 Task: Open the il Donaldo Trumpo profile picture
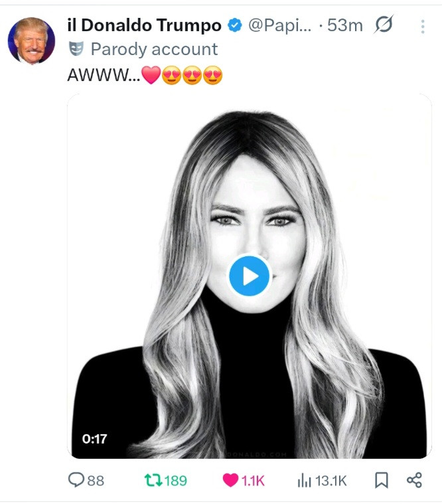point(31,41)
